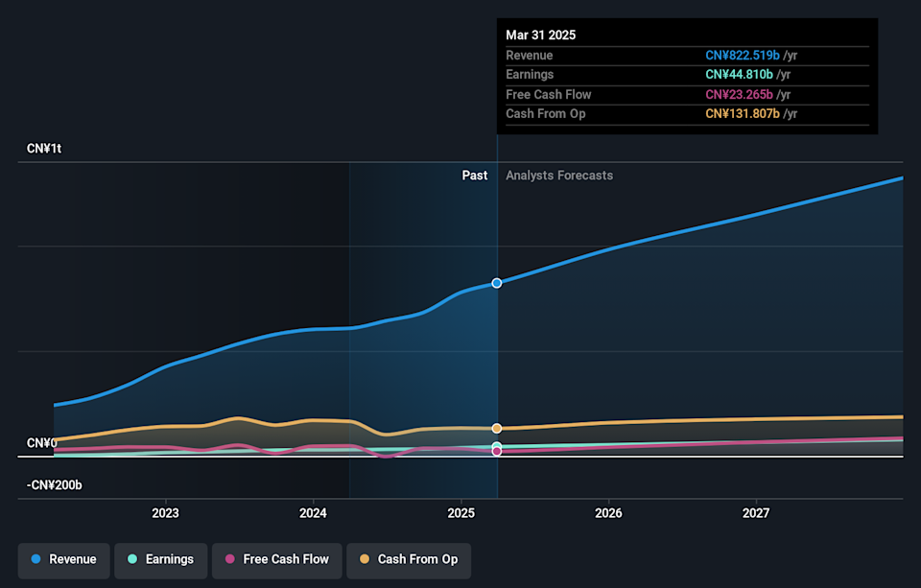
Task: Click the blue Revenue legend dot
Action: tap(35, 559)
